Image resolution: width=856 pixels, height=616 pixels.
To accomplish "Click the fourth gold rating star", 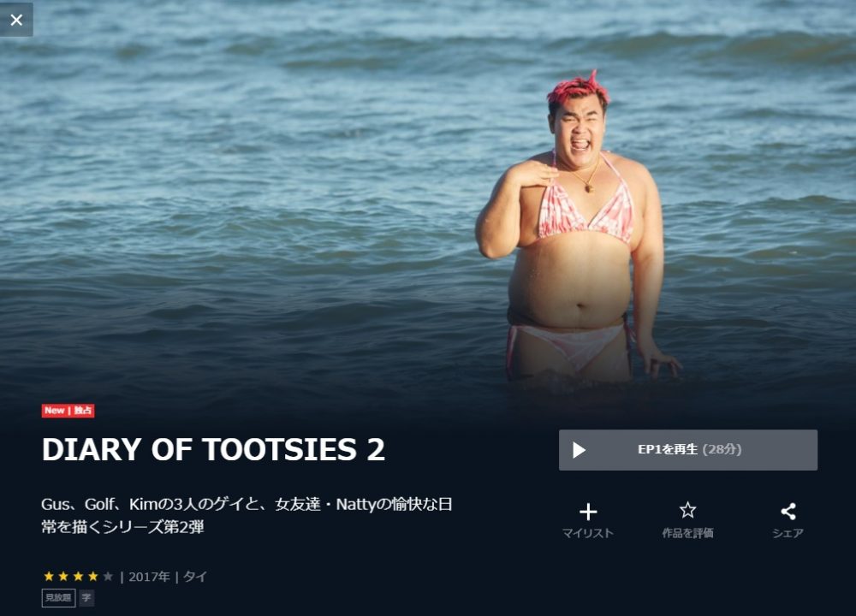I will tap(92, 576).
